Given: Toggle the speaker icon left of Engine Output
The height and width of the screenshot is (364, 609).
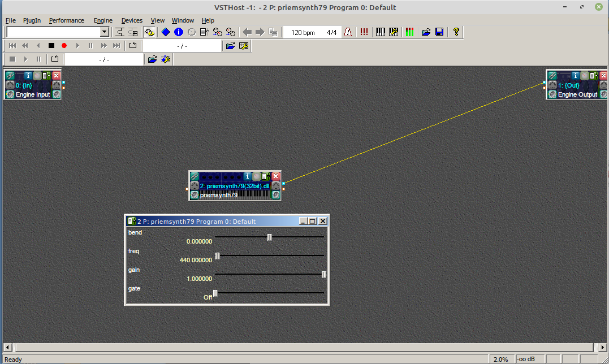Looking at the screenshot, I should [552, 94].
